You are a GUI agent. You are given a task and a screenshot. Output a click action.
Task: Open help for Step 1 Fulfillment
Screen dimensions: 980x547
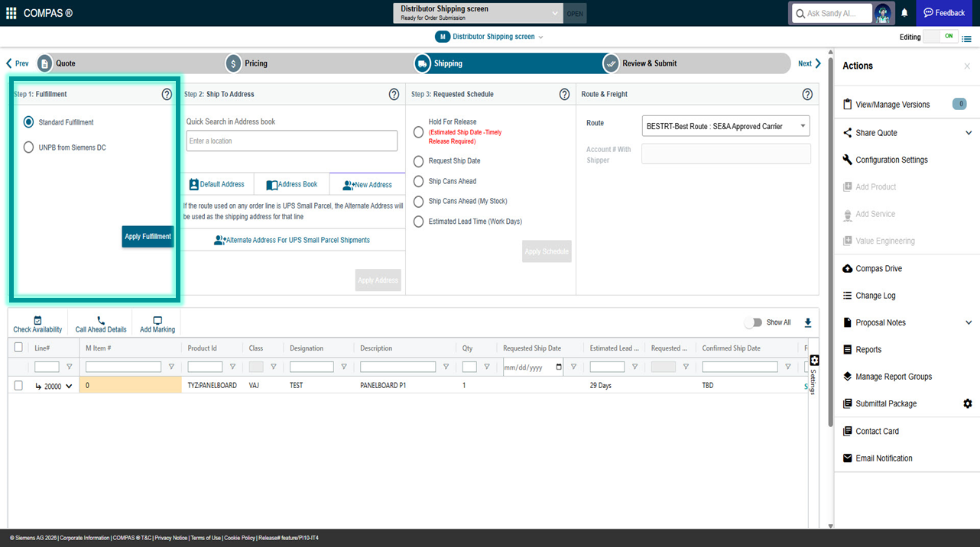point(167,95)
